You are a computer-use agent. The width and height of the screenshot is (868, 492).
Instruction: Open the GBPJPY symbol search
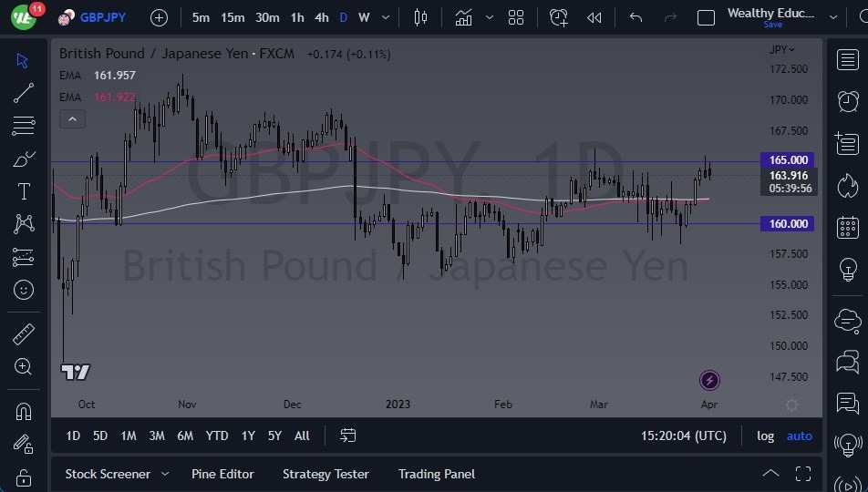pos(92,17)
